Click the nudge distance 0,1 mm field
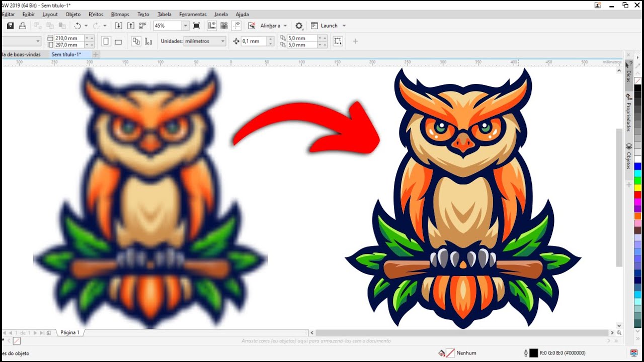Screen dimensions: 644x362 [254, 41]
